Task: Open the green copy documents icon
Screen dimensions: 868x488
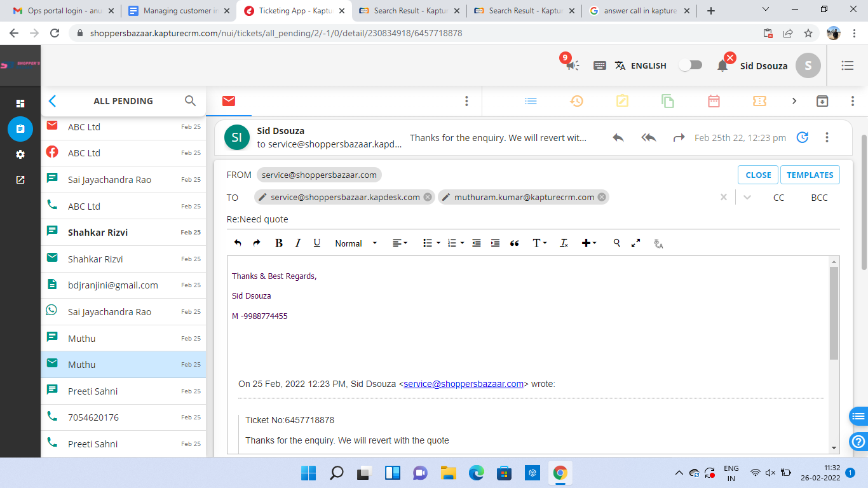Action: [x=667, y=101]
